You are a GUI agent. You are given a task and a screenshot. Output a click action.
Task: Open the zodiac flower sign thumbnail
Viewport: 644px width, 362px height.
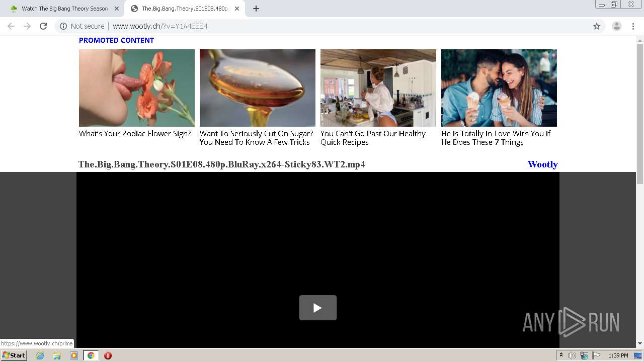pos(137,88)
